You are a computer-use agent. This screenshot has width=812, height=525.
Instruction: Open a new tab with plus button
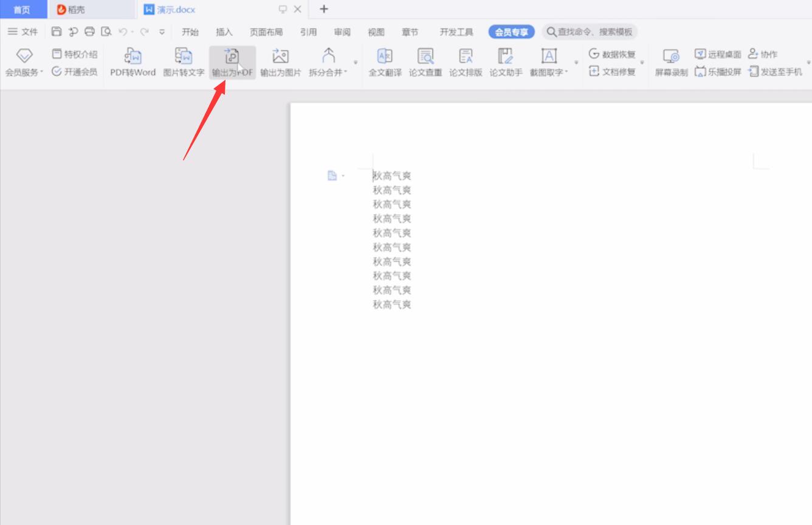click(x=324, y=9)
